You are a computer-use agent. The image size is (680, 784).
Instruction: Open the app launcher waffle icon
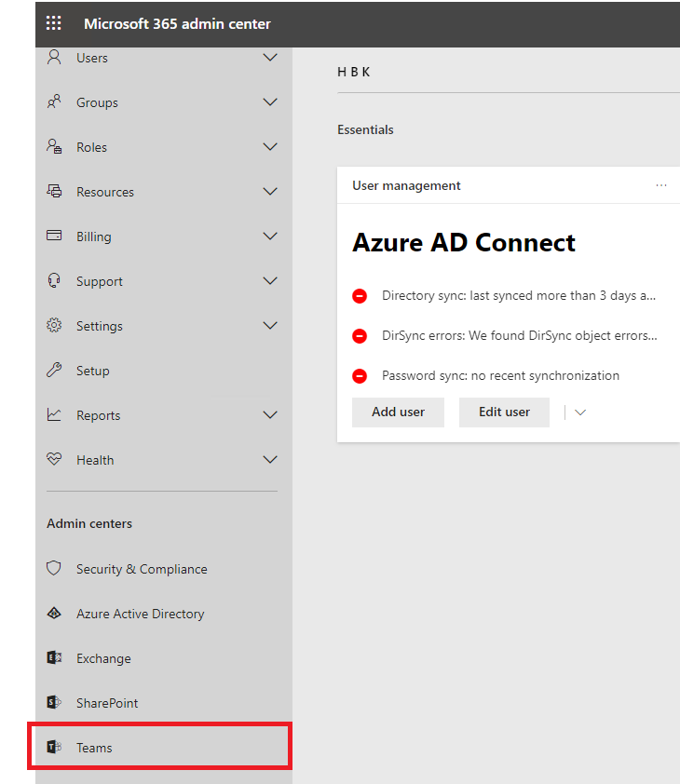pos(53,23)
